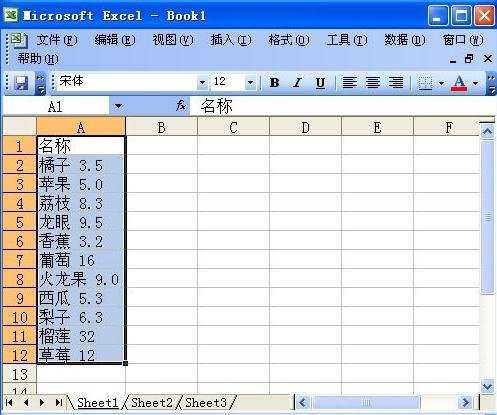Toggle Bold formatting button
Screen dimensions: 497x415
click(274, 82)
